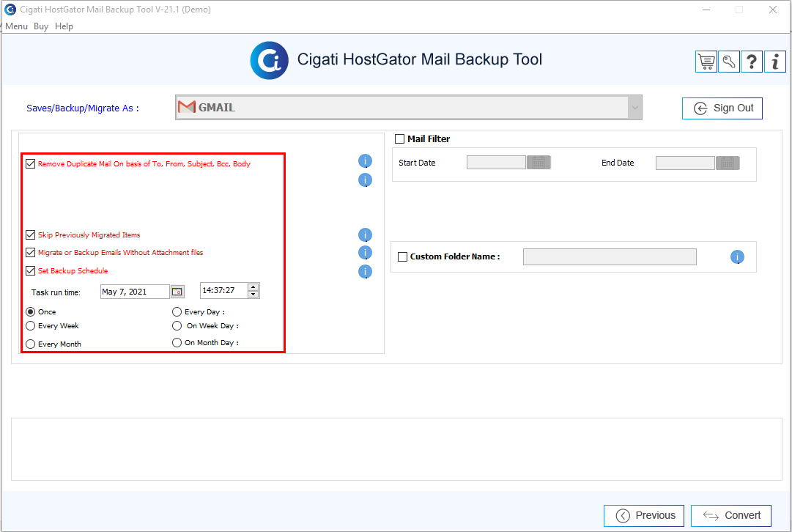The height and width of the screenshot is (532, 792).
Task: Click the 14:37:27 time field
Action: point(223,290)
